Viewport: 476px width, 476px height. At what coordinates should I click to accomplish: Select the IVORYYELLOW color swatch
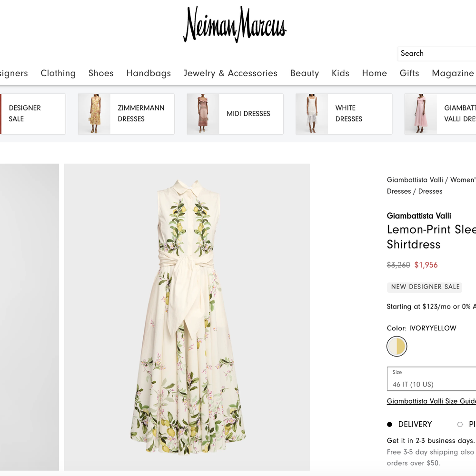[x=397, y=347]
